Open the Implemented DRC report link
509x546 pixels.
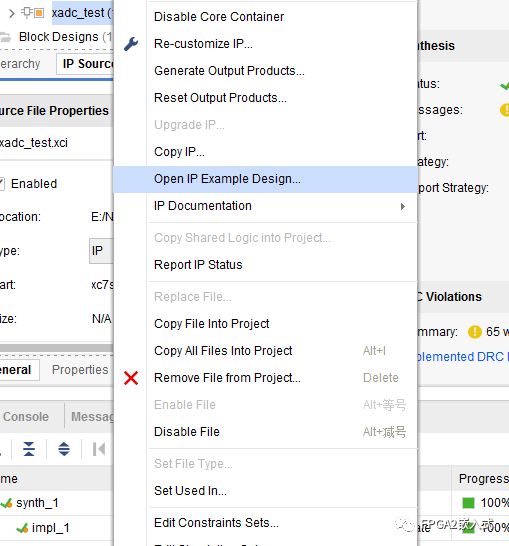point(462,357)
